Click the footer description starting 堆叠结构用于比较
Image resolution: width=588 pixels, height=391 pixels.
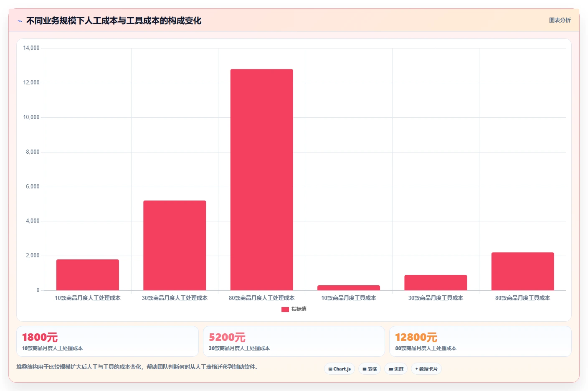[137, 367]
